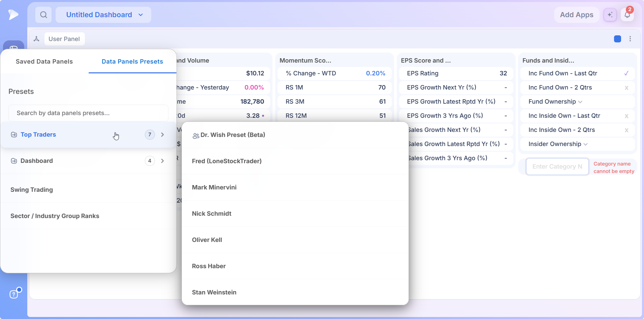Image resolution: width=644 pixels, height=319 pixels.
Task: Open the three-dot panel options menu
Action: click(x=630, y=39)
